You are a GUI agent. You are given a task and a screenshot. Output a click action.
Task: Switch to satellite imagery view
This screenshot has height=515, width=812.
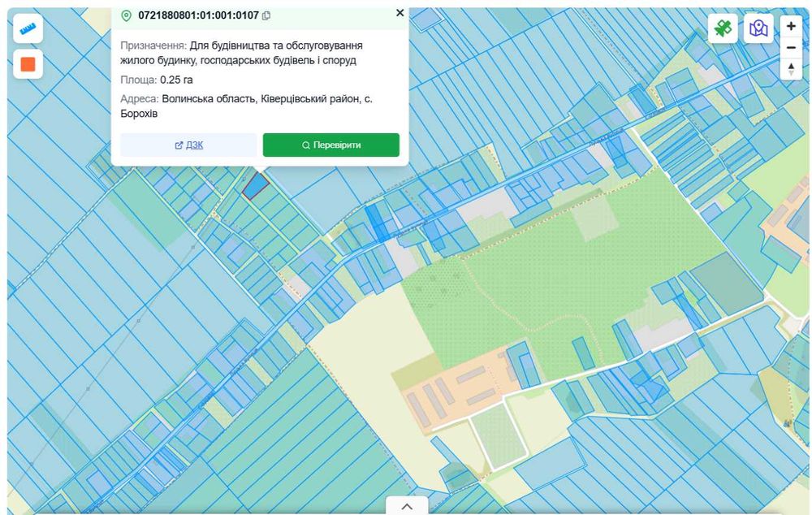(x=723, y=28)
